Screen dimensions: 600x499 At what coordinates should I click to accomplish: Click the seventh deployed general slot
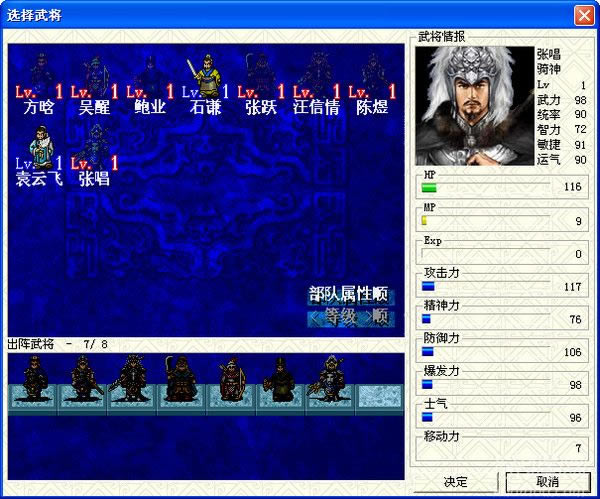(330, 382)
